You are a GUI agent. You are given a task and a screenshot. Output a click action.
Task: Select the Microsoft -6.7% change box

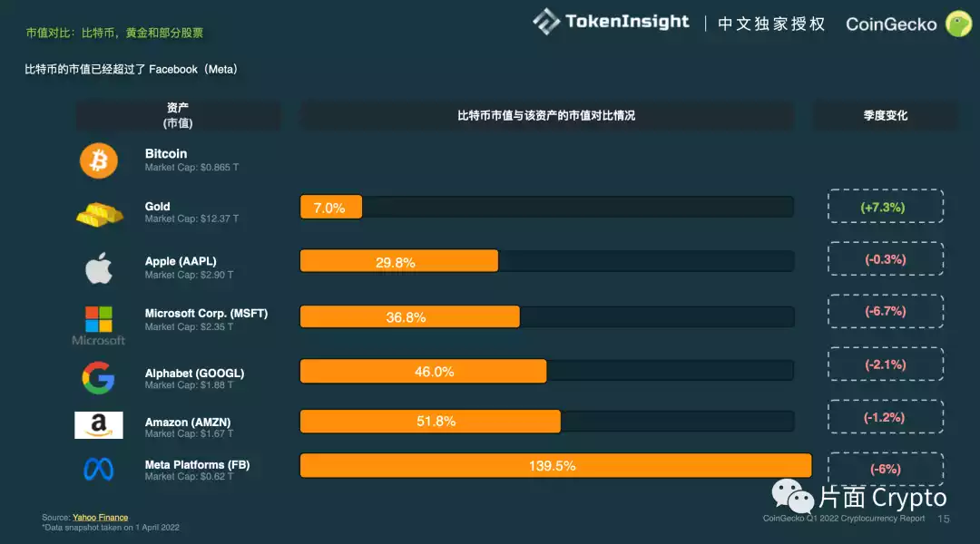(x=885, y=311)
